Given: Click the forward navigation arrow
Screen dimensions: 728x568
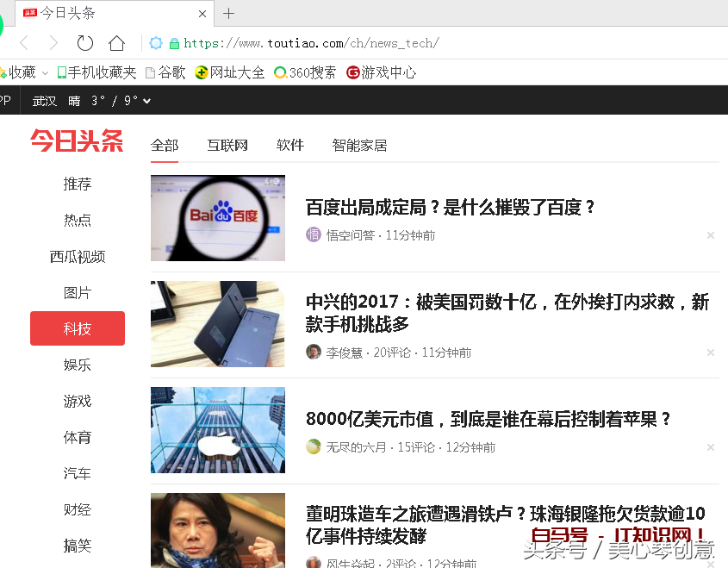Looking at the screenshot, I should coord(53,41).
